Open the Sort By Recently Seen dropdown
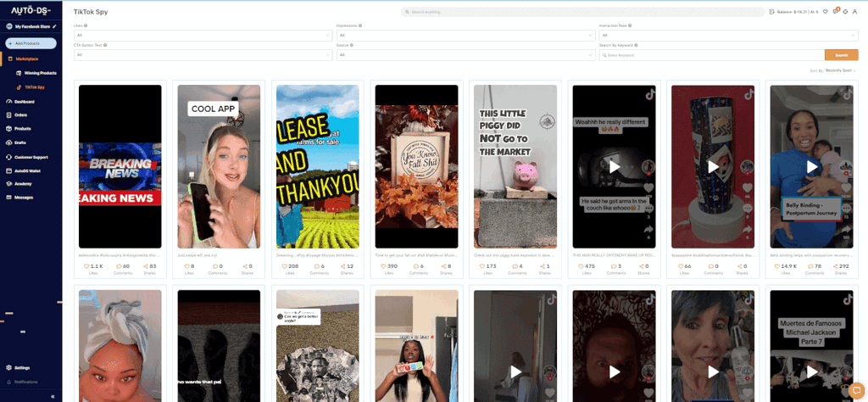868x402 pixels. click(842, 71)
